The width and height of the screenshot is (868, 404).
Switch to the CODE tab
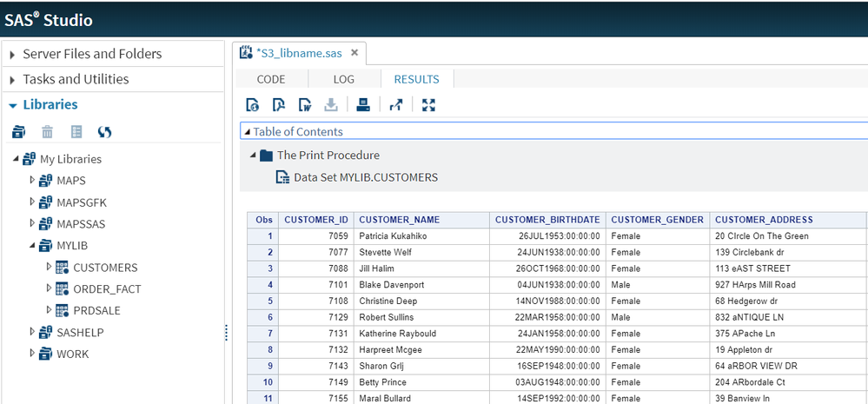(x=271, y=79)
